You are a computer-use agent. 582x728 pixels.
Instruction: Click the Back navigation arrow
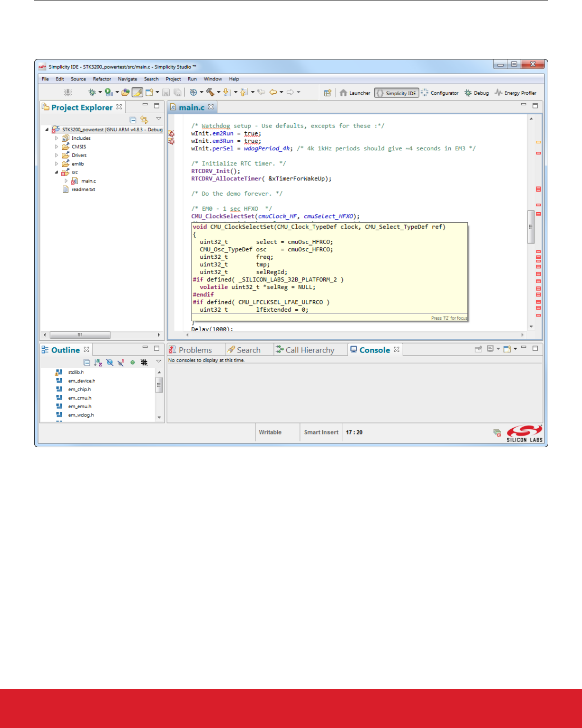pos(273,92)
